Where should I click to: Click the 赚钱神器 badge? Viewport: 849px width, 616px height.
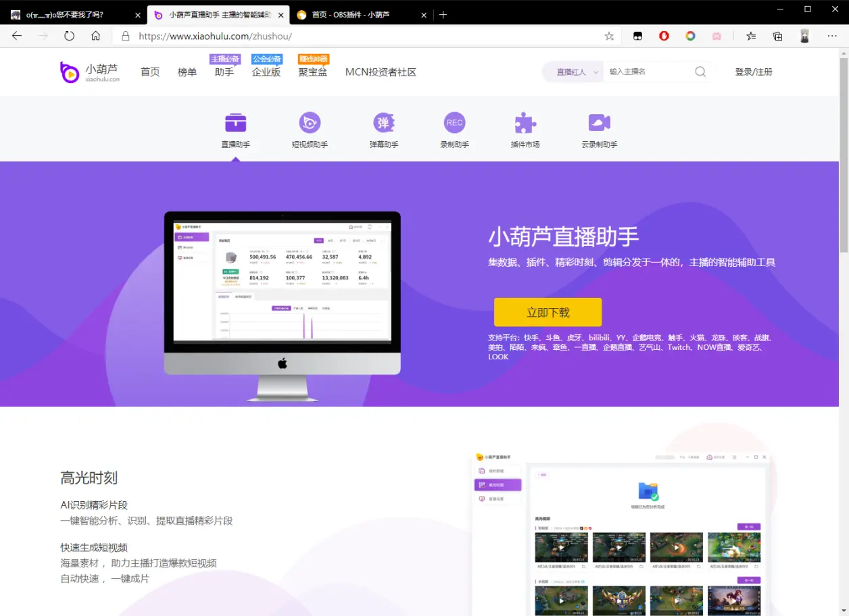(314, 59)
